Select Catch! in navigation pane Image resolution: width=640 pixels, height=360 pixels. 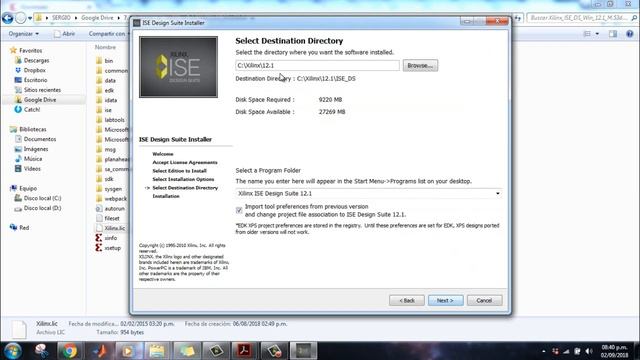point(31,109)
